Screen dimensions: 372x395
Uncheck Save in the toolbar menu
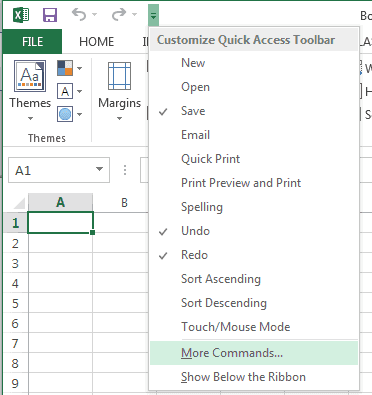point(254,111)
